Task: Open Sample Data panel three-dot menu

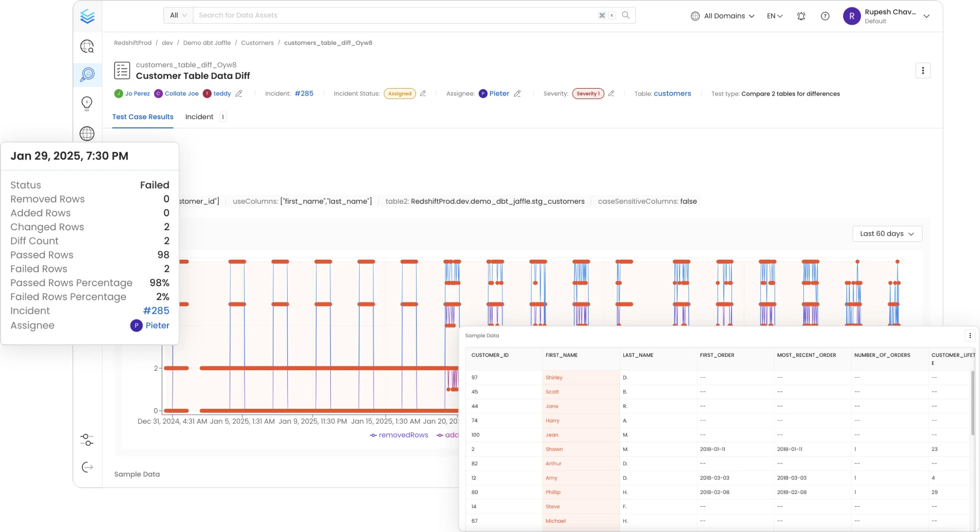Action: click(x=970, y=336)
